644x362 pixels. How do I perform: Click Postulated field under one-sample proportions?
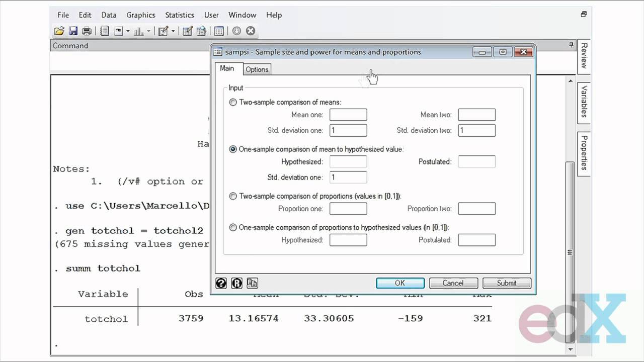pyautogui.click(x=477, y=240)
